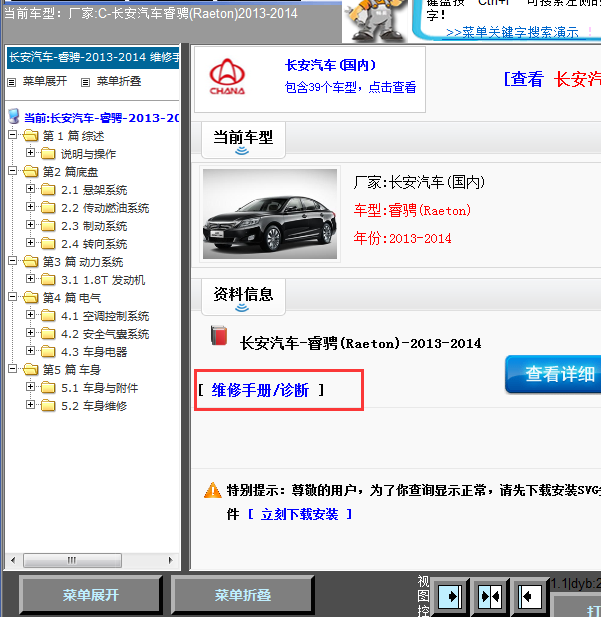
Task: Click folder icon of 第 1 篇 综述
Action: tap(30, 136)
